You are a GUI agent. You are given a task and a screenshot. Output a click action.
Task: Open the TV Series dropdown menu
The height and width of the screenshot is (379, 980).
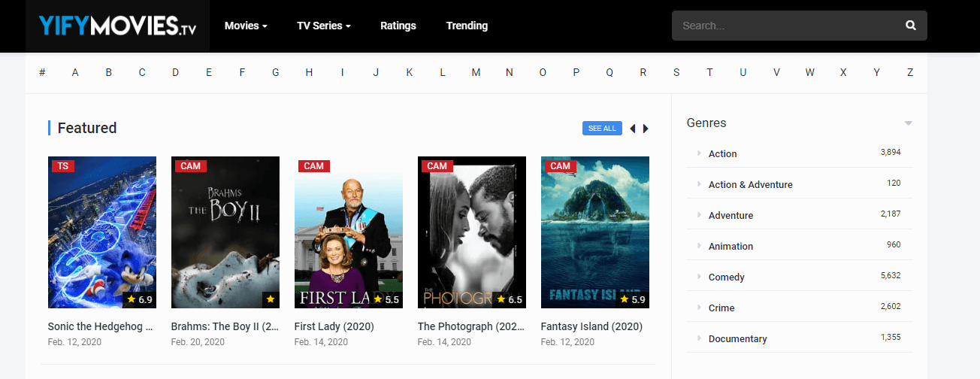coord(324,26)
